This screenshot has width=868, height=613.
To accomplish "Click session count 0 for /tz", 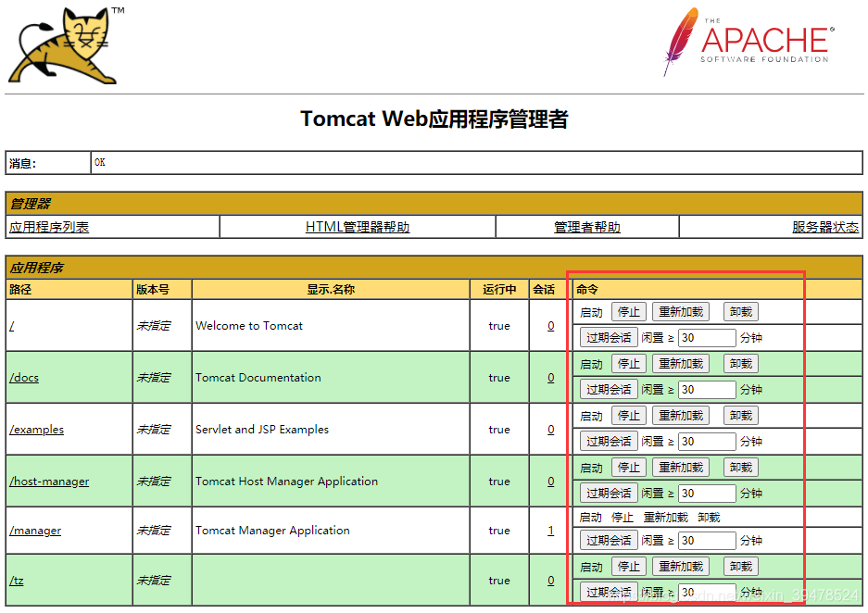I will (x=551, y=581).
